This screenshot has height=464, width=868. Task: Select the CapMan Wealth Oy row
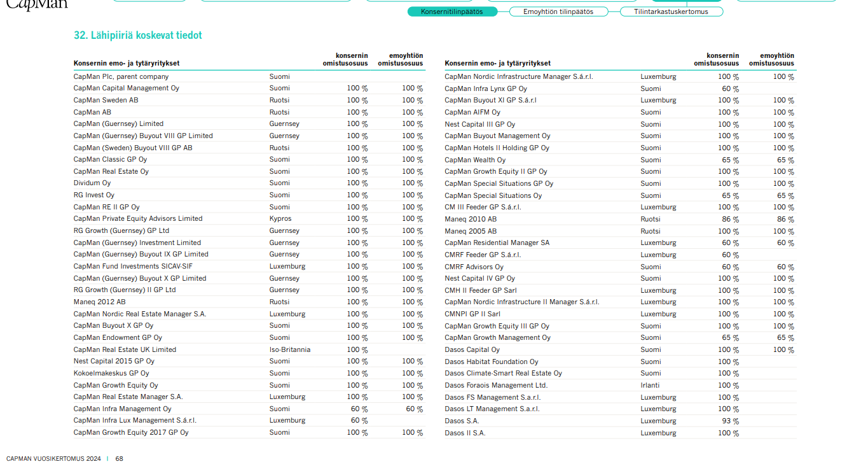pos(475,160)
